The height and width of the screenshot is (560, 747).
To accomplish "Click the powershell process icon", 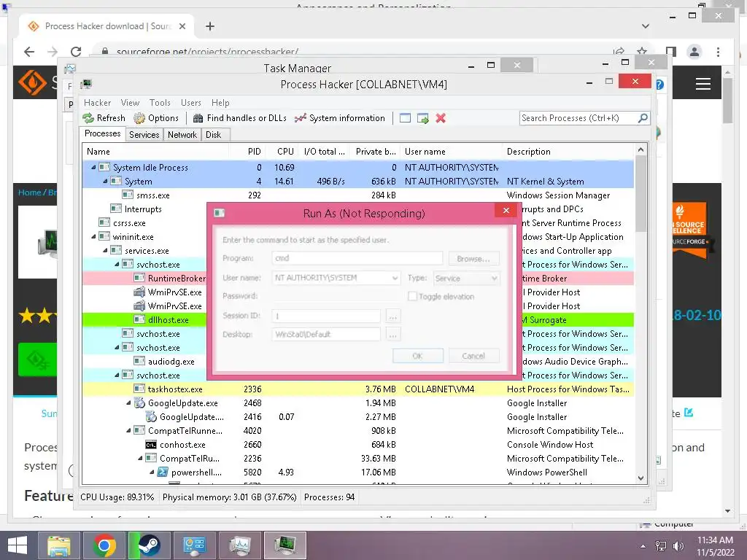I will [163, 472].
